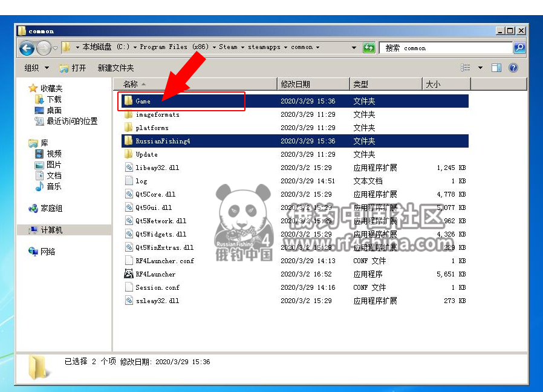Click 本地磁盘 (C:) in address path
Image resolution: width=543 pixels, height=392 pixels.
(106, 47)
